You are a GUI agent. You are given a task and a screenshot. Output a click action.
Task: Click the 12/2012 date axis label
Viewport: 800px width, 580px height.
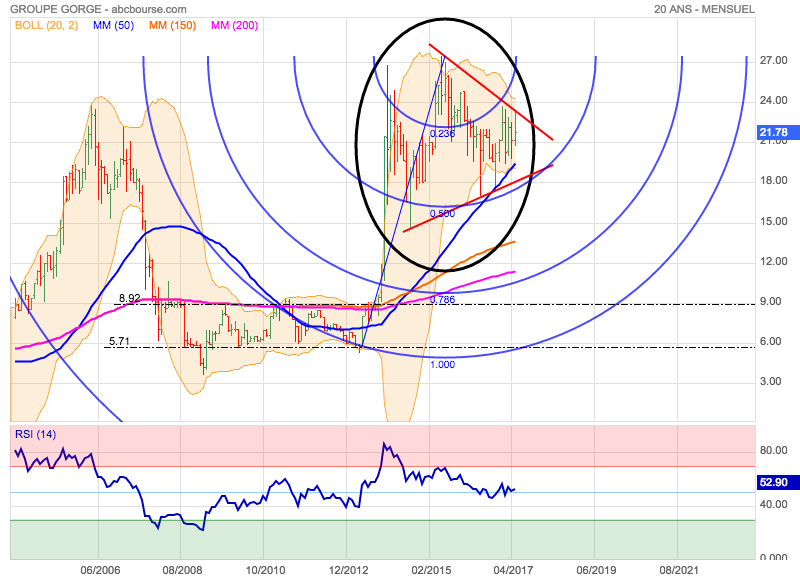348,570
